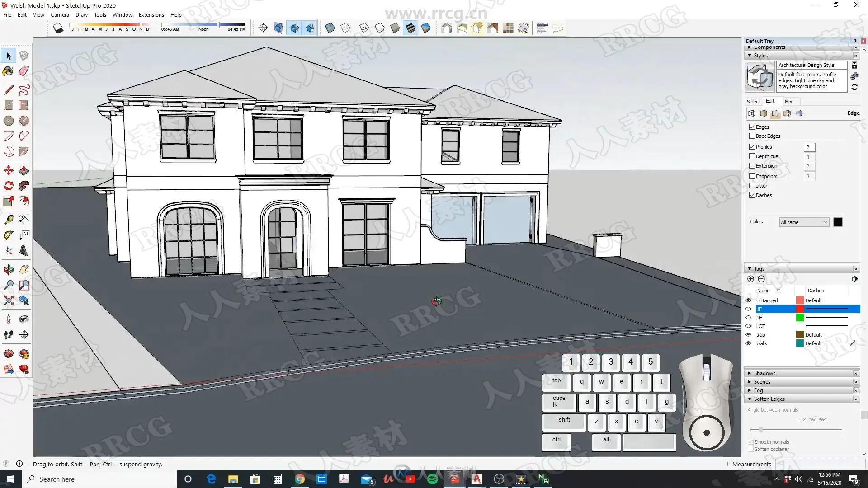Activate the Rotate tool
This screenshot has height=488, width=868.
pyautogui.click(x=8, y=186)
